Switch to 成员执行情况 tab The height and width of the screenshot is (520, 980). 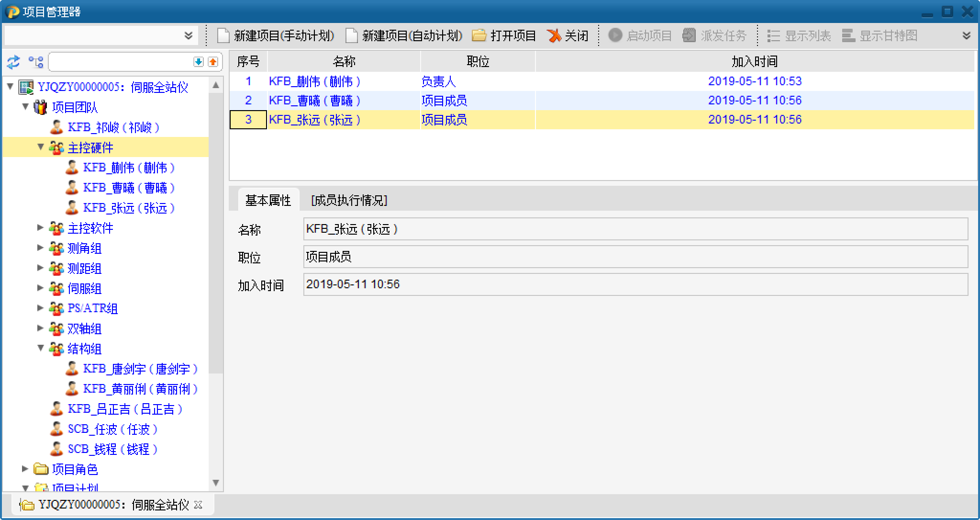[x=349, y=200]
